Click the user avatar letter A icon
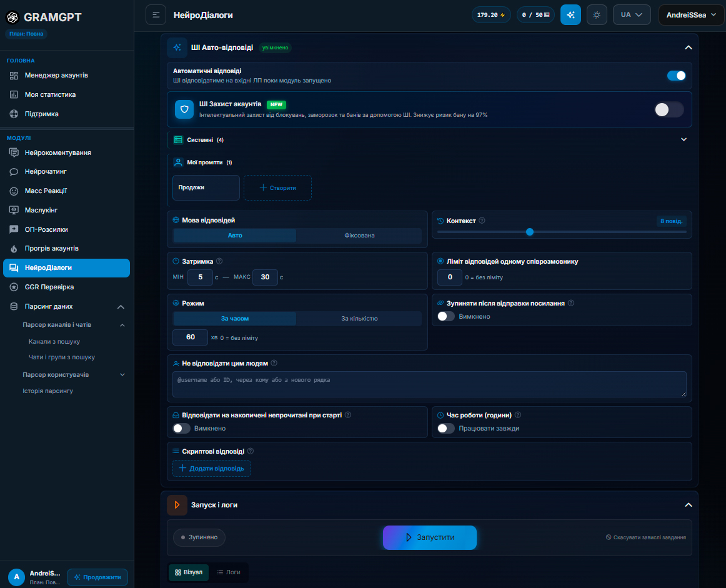The width and height of the screenshot is (726, 588). tap(17, 577)
